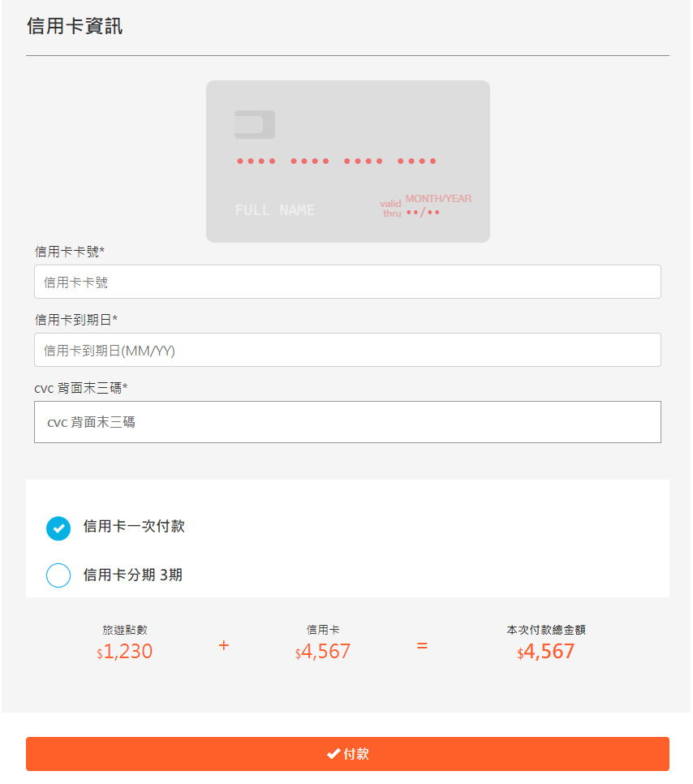
Task: Focus the 信用卡卡號 input field
Action: click(347, 282)
